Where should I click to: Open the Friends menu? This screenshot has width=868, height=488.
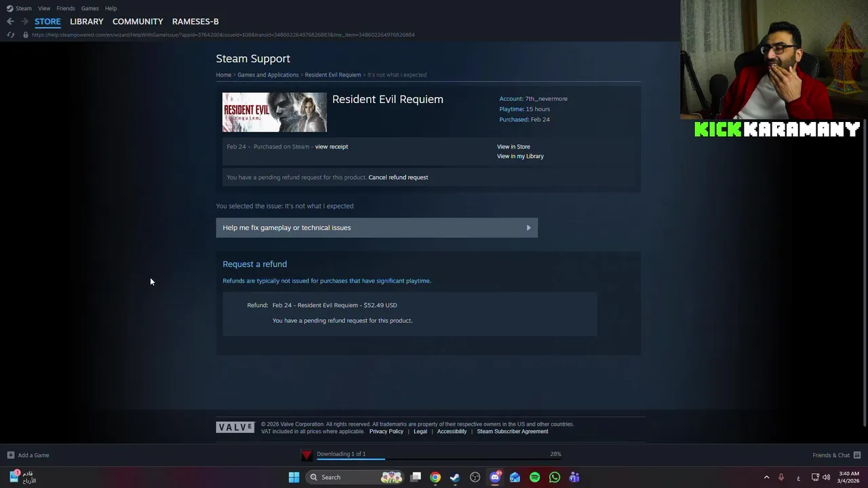[x=66, y=8]
